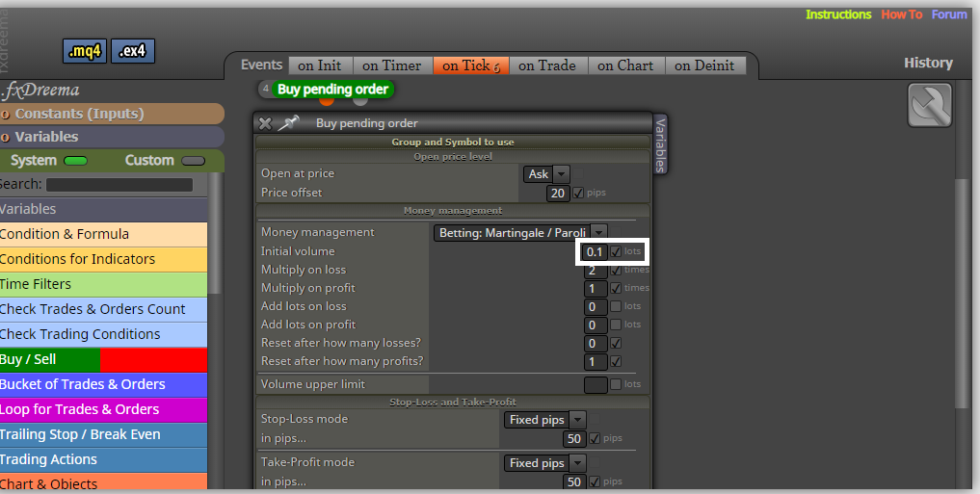The height and width of the screenshot is (494, 980).
Task: Expand the Variables section
Action: [x=111, y=137]
